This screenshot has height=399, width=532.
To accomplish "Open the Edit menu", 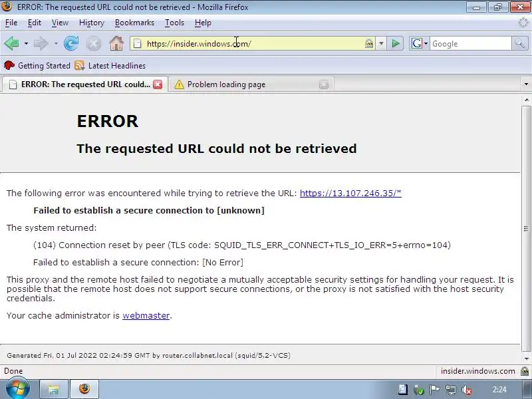I will pos(35,23).
